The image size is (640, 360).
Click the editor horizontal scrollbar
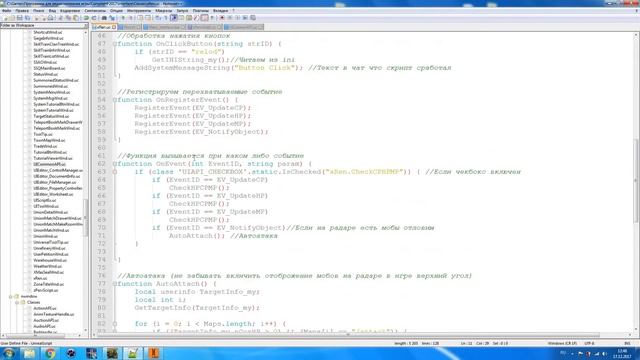pos(347,335)
